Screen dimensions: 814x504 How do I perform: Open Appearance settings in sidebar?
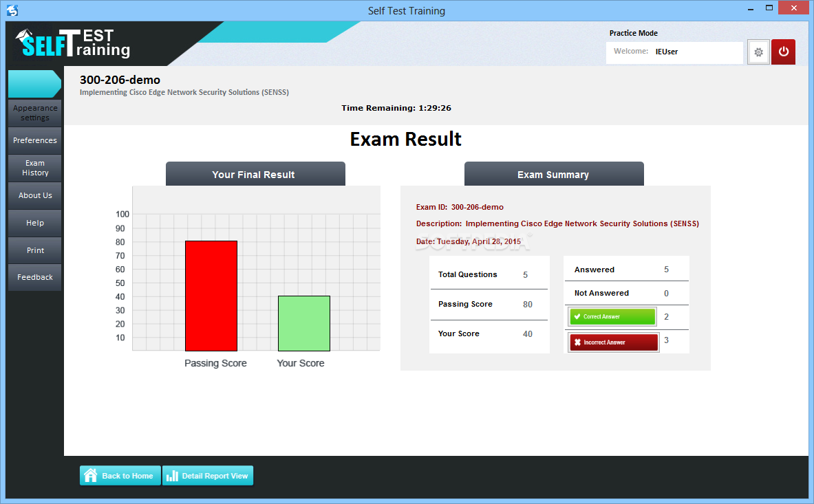[x=35, y=113]
